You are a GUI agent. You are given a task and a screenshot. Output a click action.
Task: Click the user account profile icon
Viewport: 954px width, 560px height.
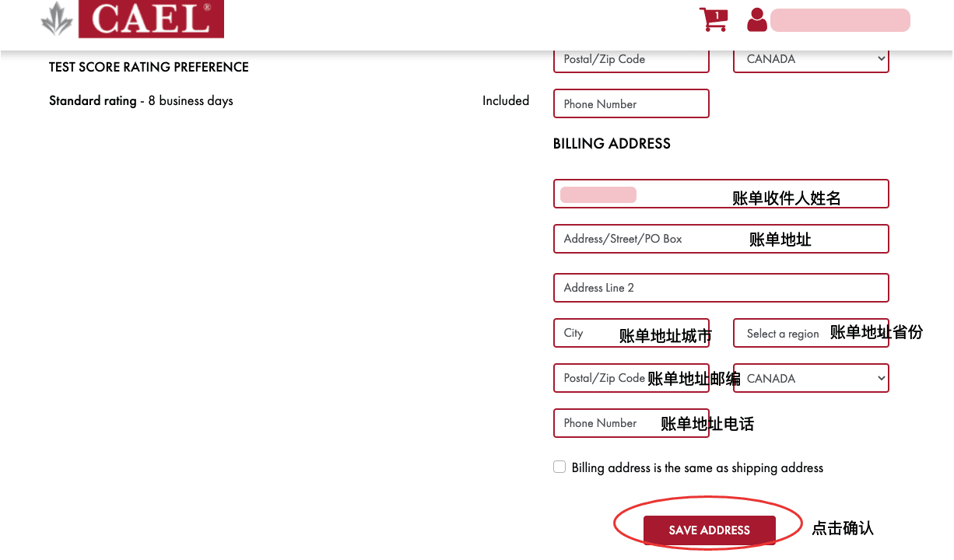756,19
